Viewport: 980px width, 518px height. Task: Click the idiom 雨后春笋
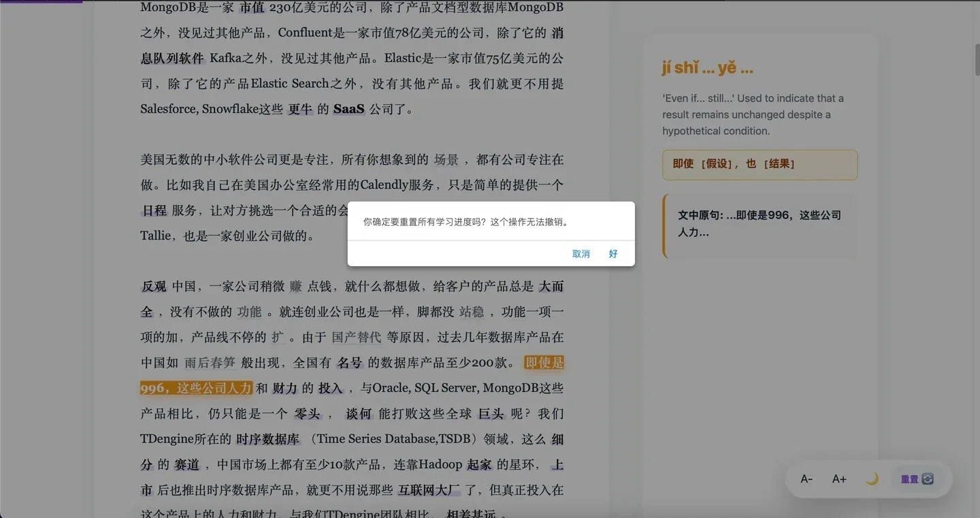click(210, 363)
